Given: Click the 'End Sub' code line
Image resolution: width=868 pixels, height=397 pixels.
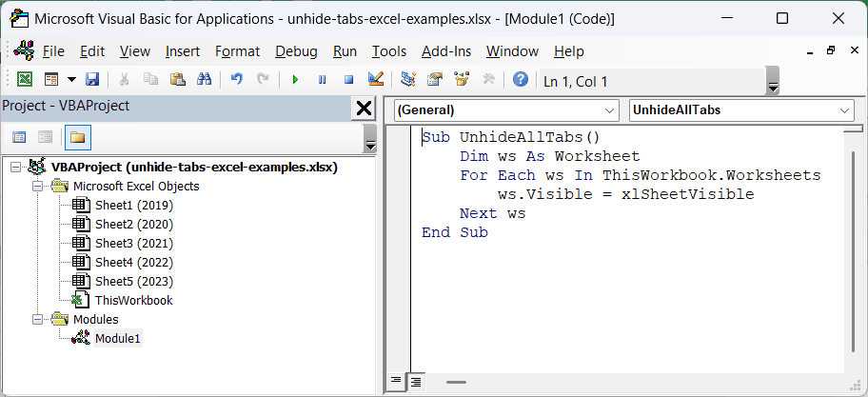Looking at the screenshot, I should (x=455, y=232).
